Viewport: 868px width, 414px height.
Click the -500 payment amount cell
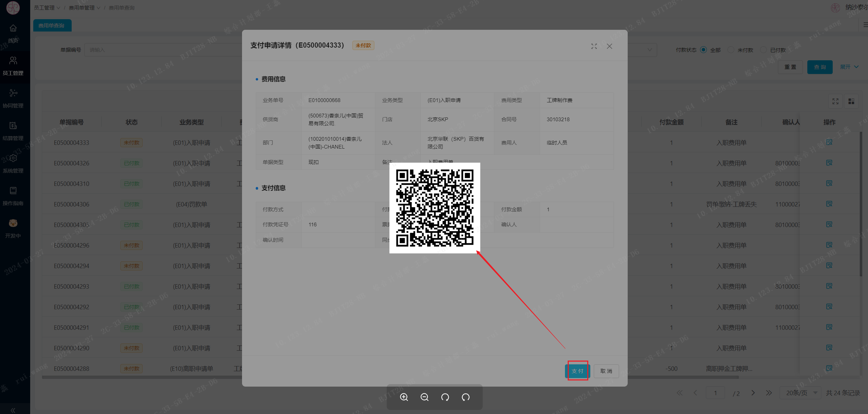tap(671, 368)
